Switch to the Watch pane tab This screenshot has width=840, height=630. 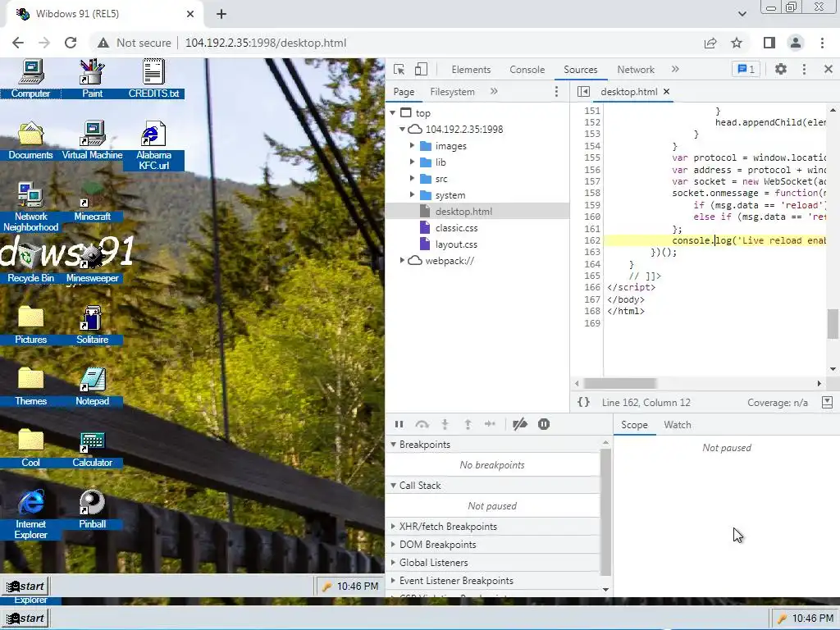tap(677, 425)
